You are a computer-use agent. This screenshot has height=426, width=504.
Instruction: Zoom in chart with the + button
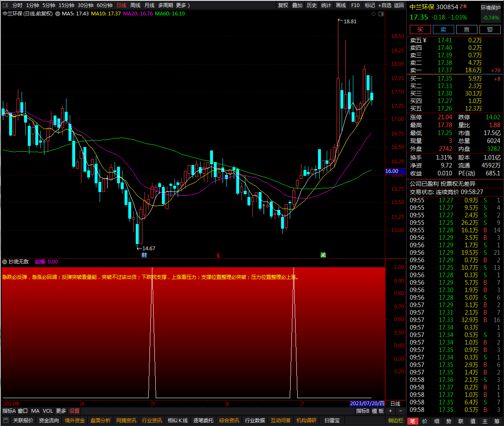click(390, 411)
